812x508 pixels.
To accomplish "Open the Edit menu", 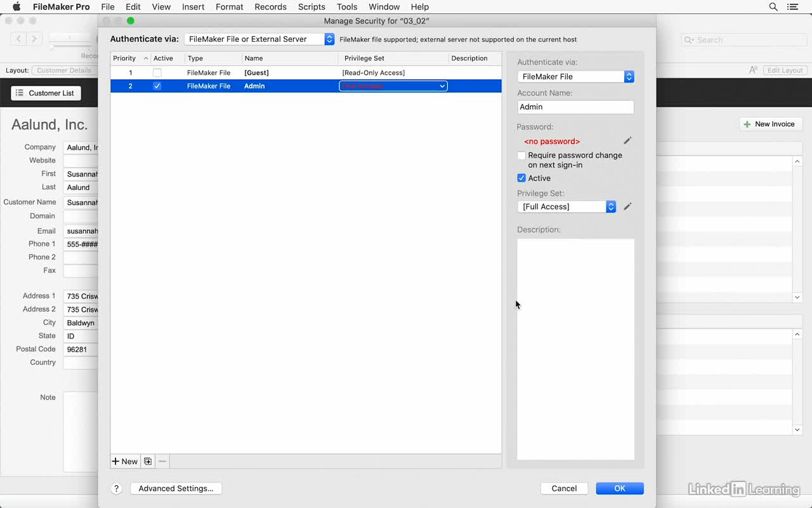I will 133,7.
